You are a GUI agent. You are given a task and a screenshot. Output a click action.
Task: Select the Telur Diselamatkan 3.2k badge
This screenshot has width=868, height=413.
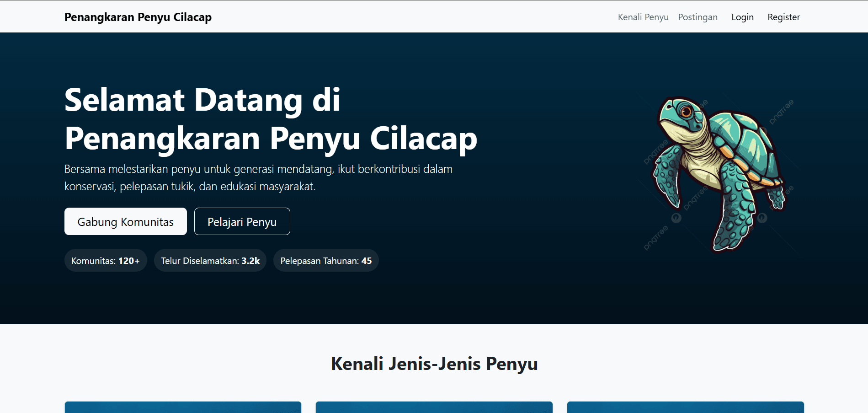(210, 261)
